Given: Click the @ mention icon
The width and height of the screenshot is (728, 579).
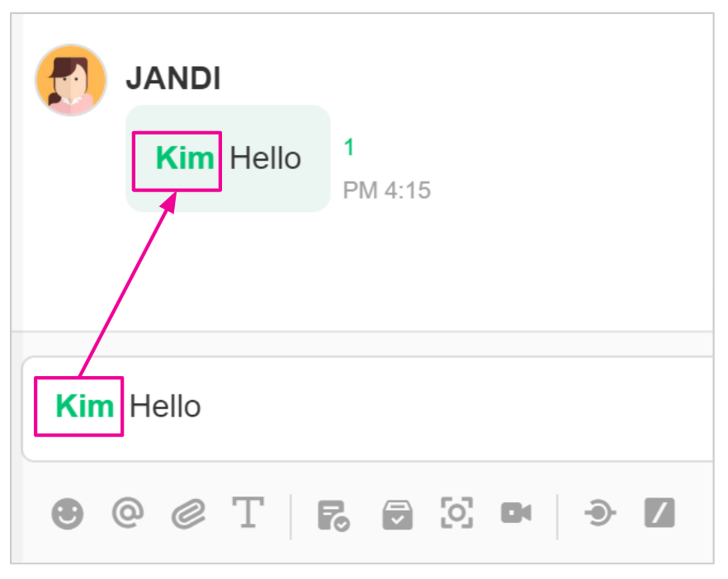Looking at the screenshot, I should [128, 514].
